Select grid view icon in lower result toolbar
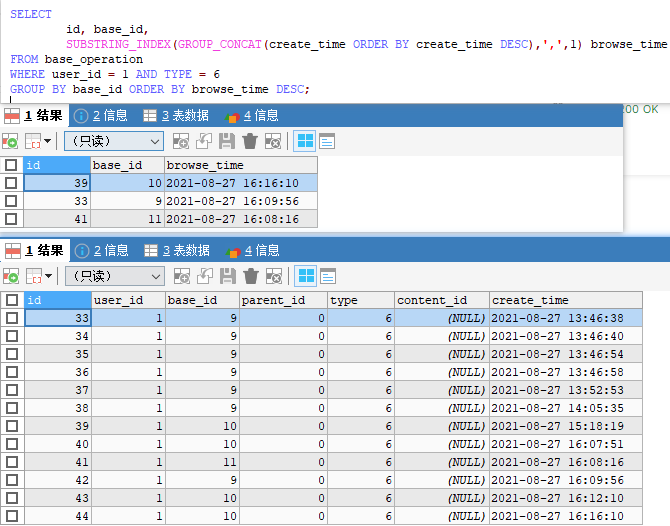 coord(306,276)
